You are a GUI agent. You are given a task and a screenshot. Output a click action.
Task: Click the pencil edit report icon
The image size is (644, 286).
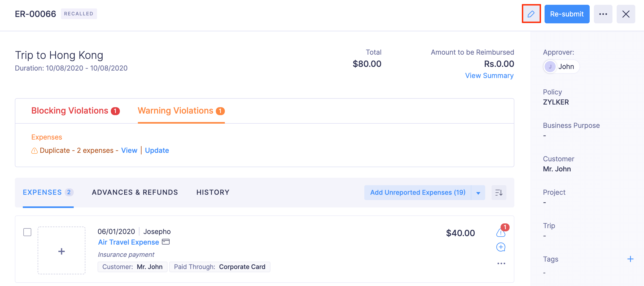click(531, 14)
